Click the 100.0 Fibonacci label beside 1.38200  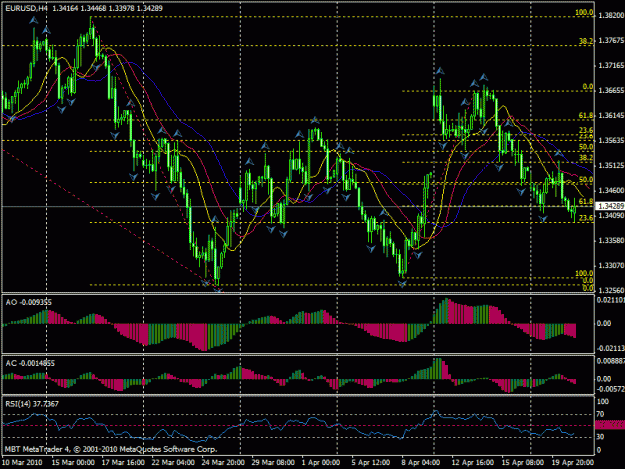coord(584,12)
